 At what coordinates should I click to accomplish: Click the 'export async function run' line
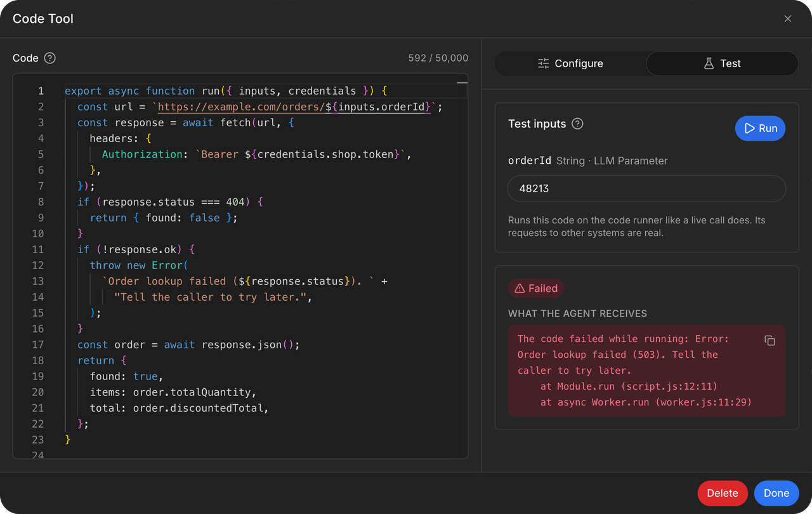(226, 91)
